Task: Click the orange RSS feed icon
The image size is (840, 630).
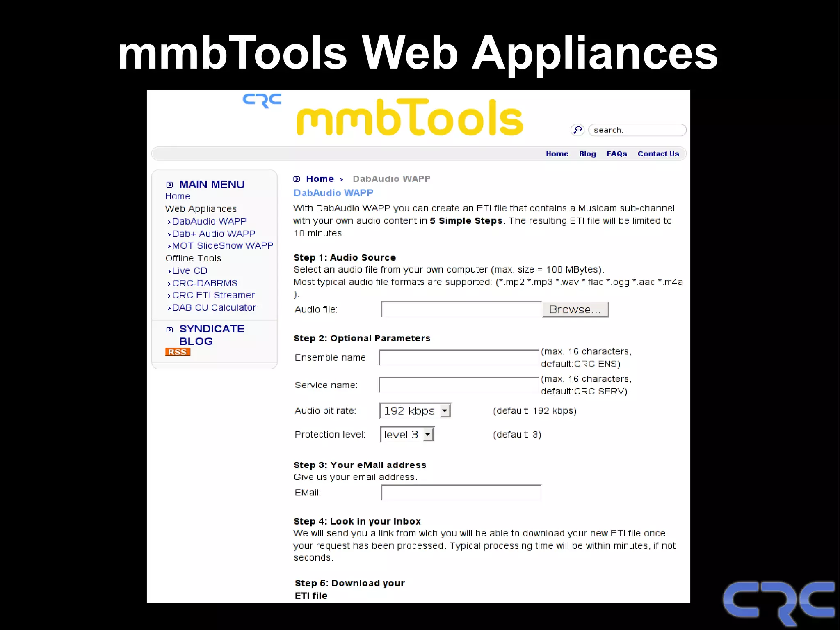Action: click(178, 352)
